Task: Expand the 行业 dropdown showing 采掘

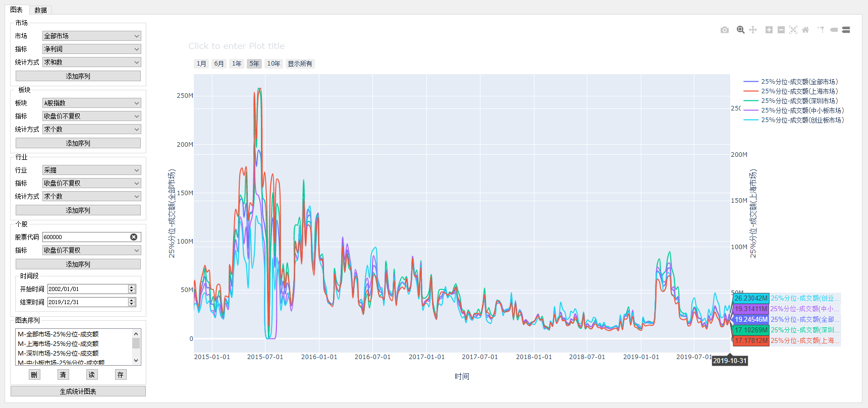Action: click(x=91, y=170)
